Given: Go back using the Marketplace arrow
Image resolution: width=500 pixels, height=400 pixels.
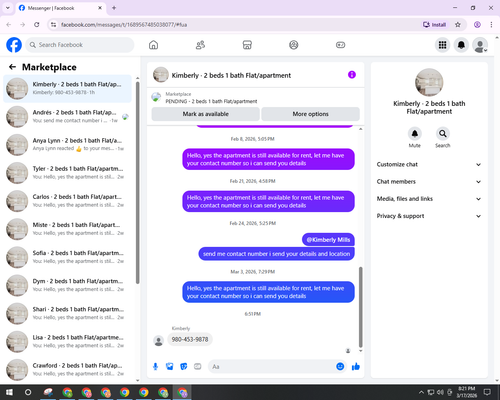Looking at the screenshot, I should tap(12, 67).
